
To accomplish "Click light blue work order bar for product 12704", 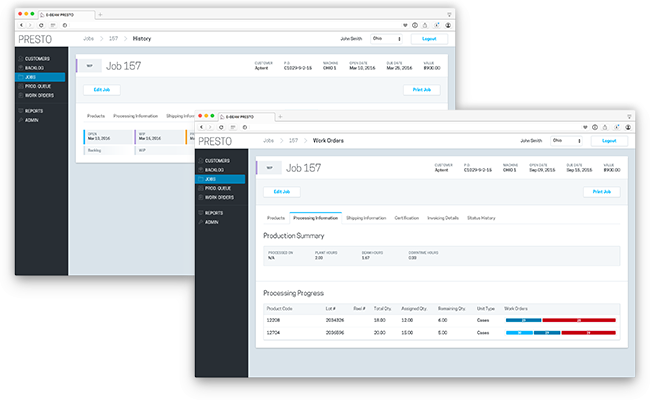I will point(519,333).
